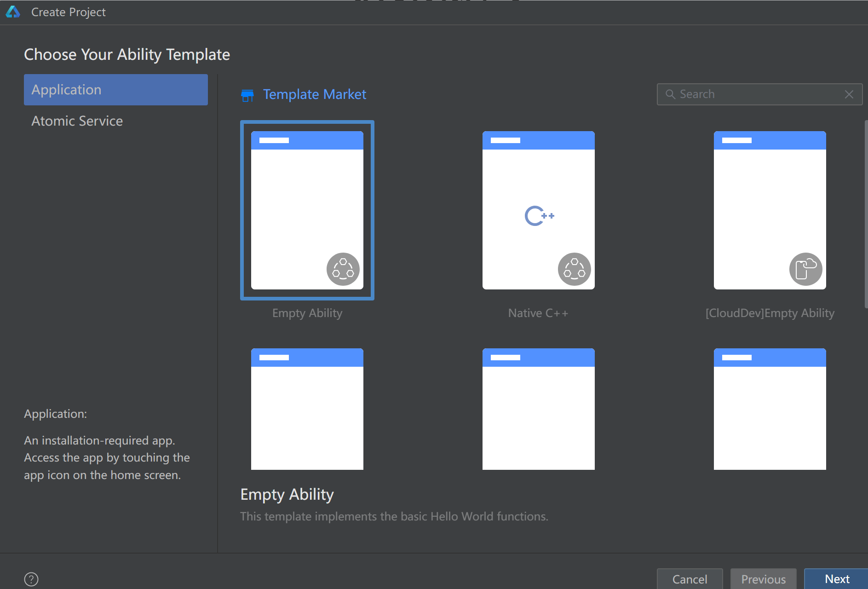Pick the [CloudDev]Empty Ability template
This screenshot has height=589, width=868.
tap(770, 210)
